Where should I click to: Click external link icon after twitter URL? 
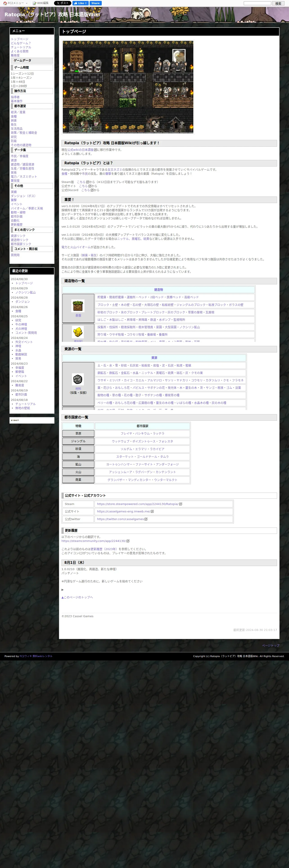(146, 519)
